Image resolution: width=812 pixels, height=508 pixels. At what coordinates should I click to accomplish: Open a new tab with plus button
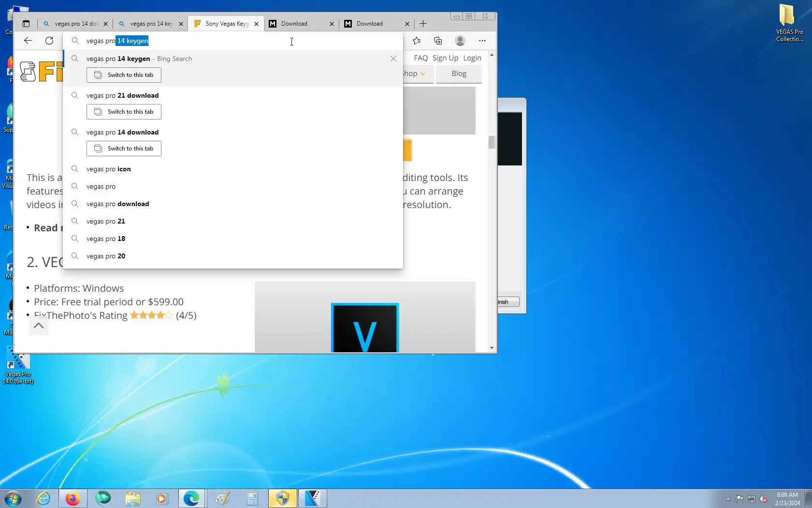[x=423, y=24]
